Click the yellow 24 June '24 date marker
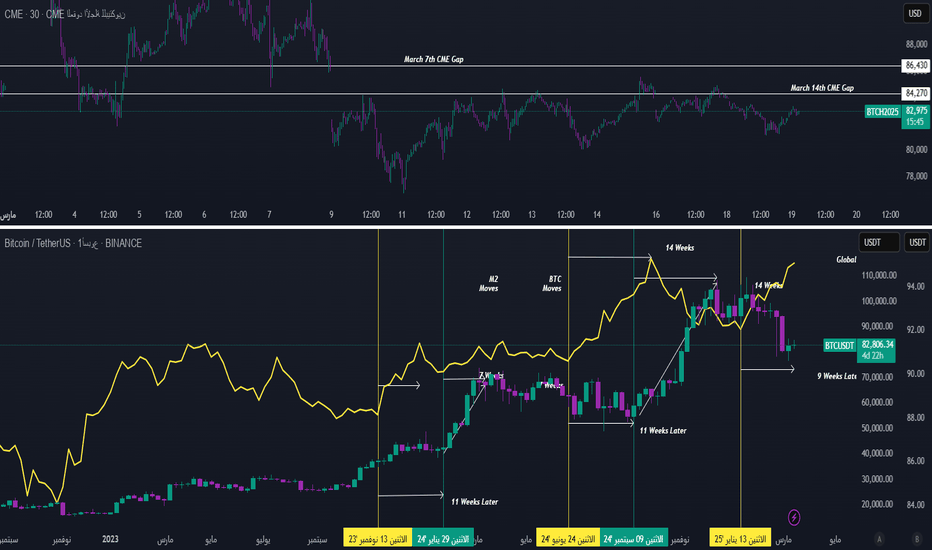Screen dimensions: 932x550 tap(568, 539)
